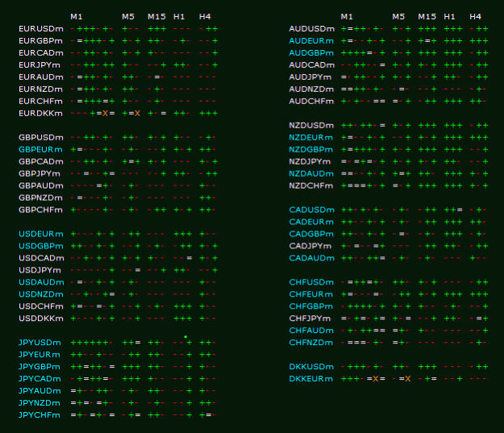The width and height of the screenshot is (504, 433).
Task: Select JPYUSDm pair label
Action: tap(40, 343)
